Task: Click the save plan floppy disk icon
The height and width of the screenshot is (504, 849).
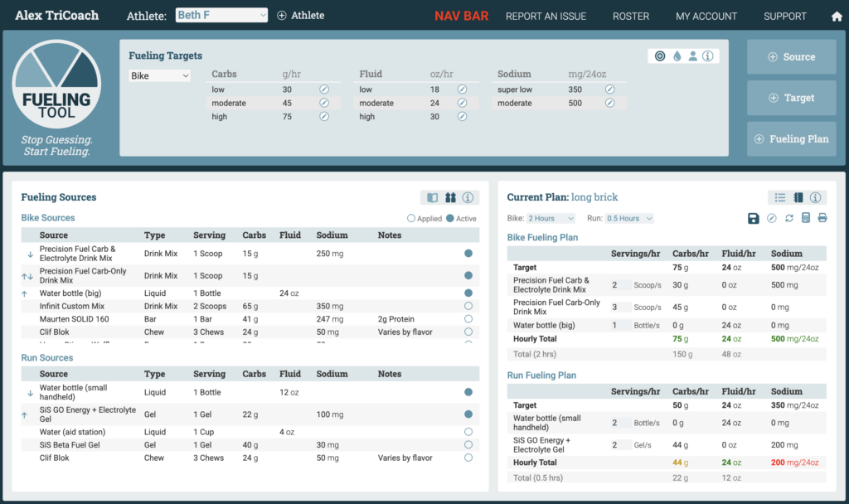Action: point(753,218)
